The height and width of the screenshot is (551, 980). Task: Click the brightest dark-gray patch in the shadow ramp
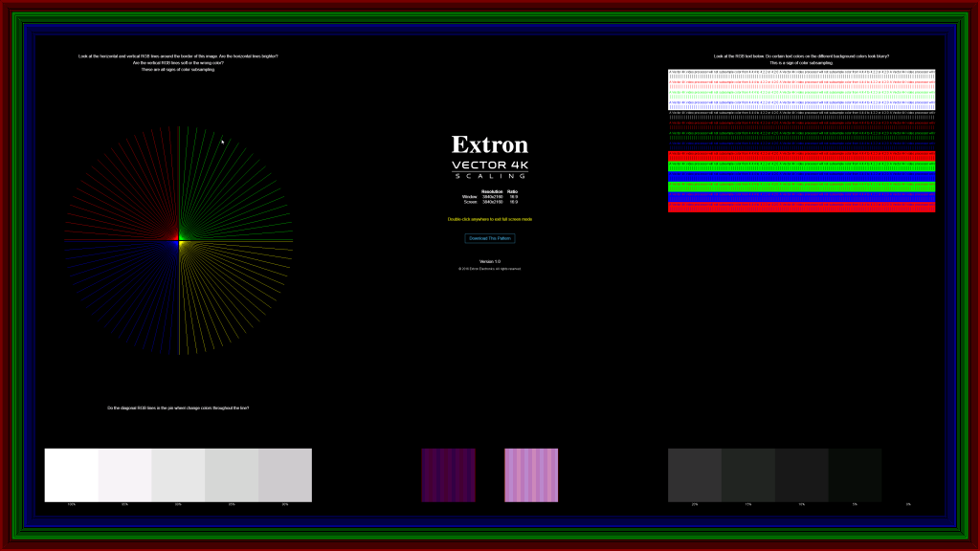(695, 474)
